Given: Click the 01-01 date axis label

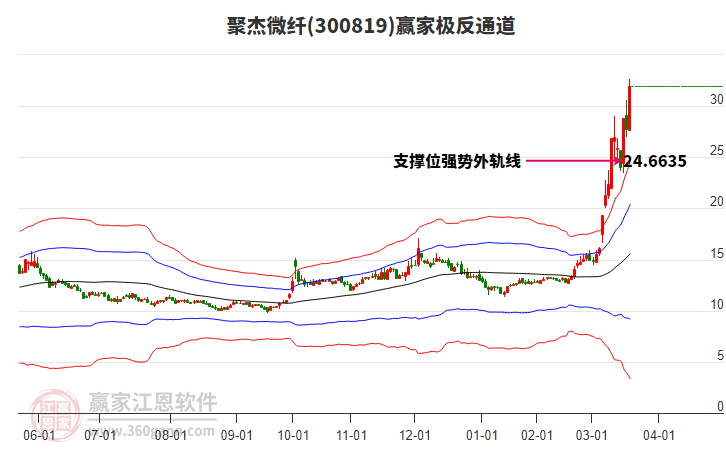Looking at the screenshot, I should pos(482,435).
